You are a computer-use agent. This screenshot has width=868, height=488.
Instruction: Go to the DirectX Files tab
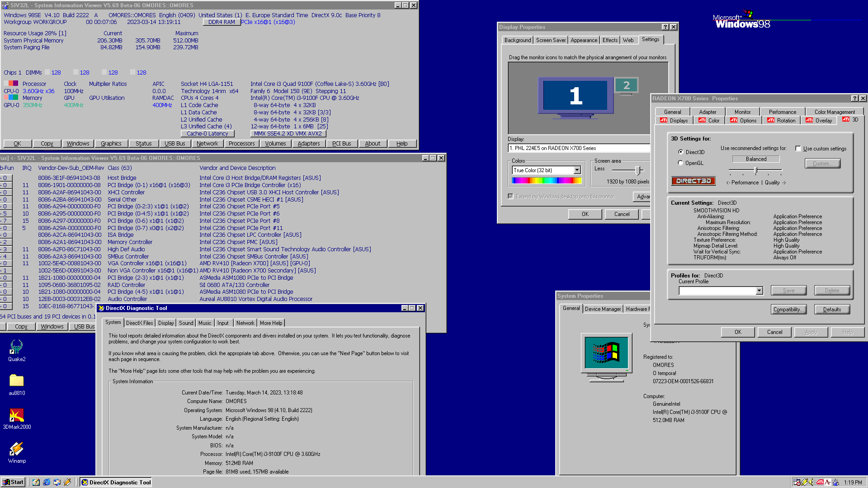point(139,323)
